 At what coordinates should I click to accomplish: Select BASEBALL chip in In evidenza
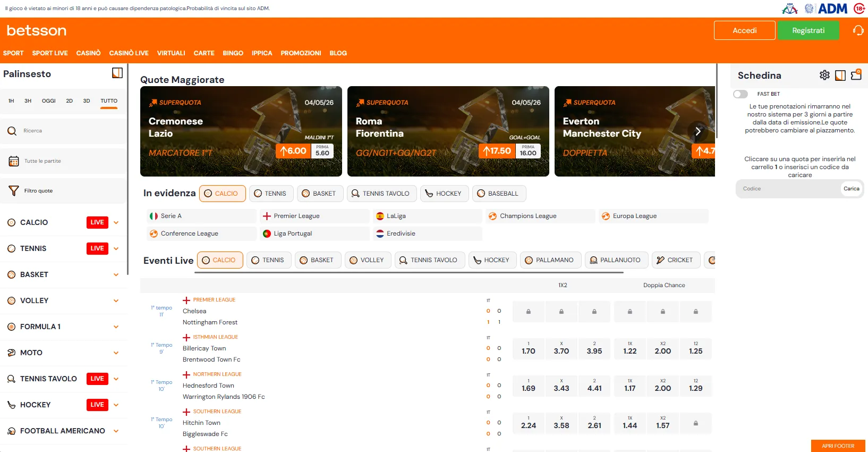[499, 194]
